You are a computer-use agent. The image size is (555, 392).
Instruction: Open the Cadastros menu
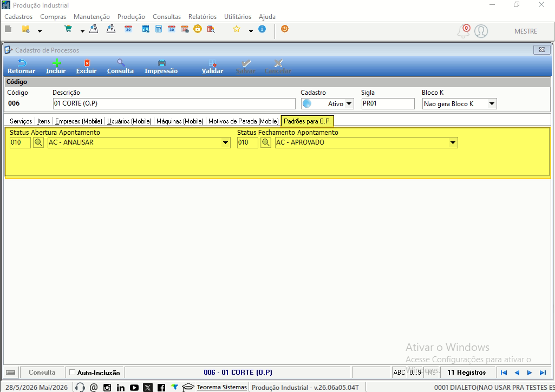click(18, 17)
